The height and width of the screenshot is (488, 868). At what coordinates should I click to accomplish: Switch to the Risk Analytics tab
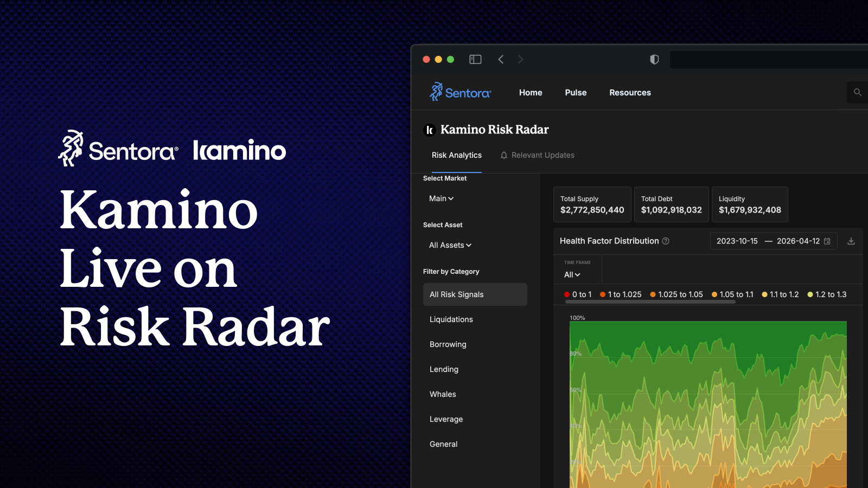(457, 155)
